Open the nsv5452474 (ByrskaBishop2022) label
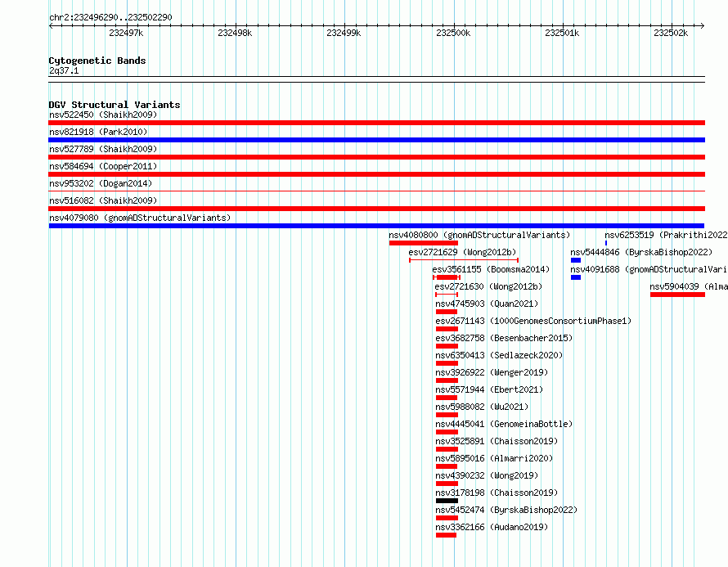728x567 pixels. point(506,510)
